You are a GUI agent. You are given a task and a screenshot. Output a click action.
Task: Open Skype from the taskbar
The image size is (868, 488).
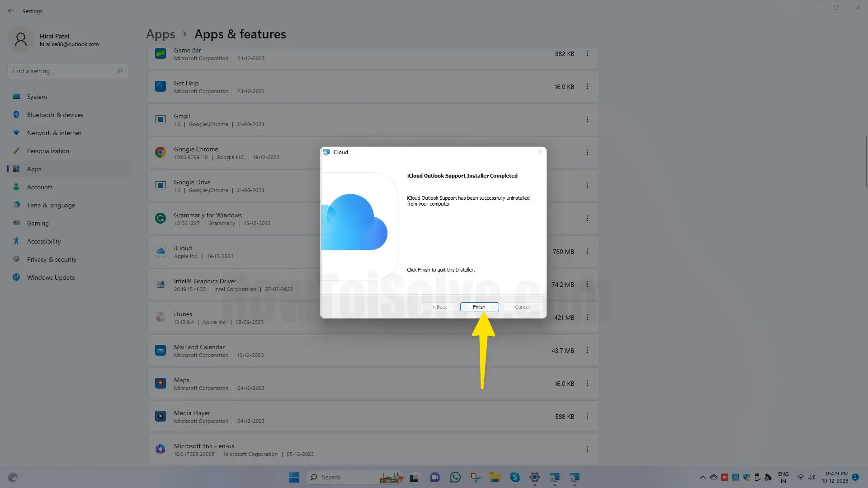click(514, 477)
